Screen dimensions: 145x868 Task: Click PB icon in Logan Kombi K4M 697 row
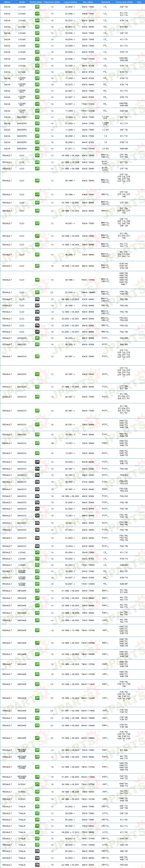pyautogui.click(x=37, y=584)
